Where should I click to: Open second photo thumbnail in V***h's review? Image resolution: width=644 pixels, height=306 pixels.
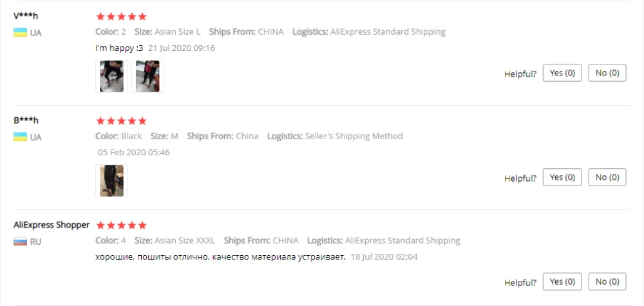click(147, 76)
